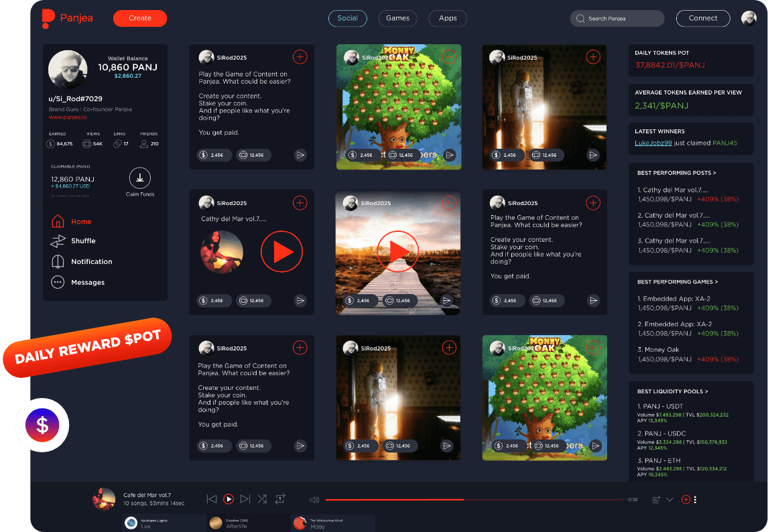
Task: Switch to the Apps tab
Action: point(447,18)
